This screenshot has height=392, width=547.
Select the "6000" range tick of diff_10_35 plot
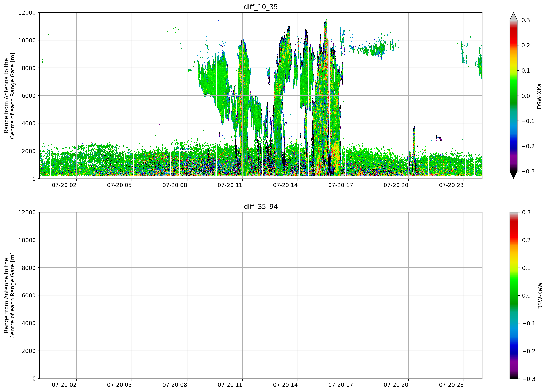coord(29,96)
